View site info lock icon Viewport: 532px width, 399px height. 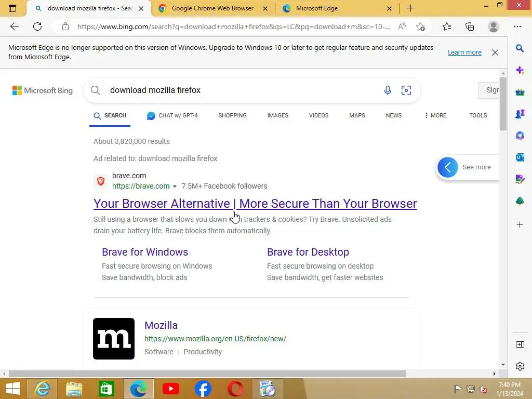point(65,26)
